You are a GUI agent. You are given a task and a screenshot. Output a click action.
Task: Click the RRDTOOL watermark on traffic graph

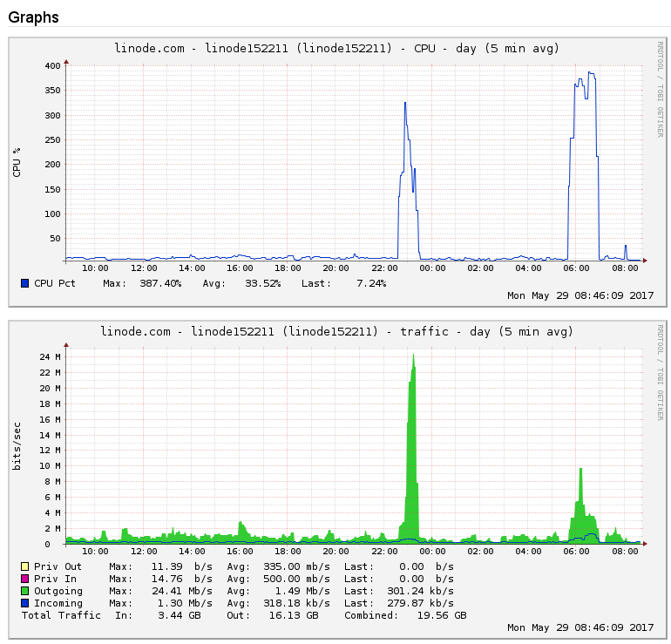(660, 372)
